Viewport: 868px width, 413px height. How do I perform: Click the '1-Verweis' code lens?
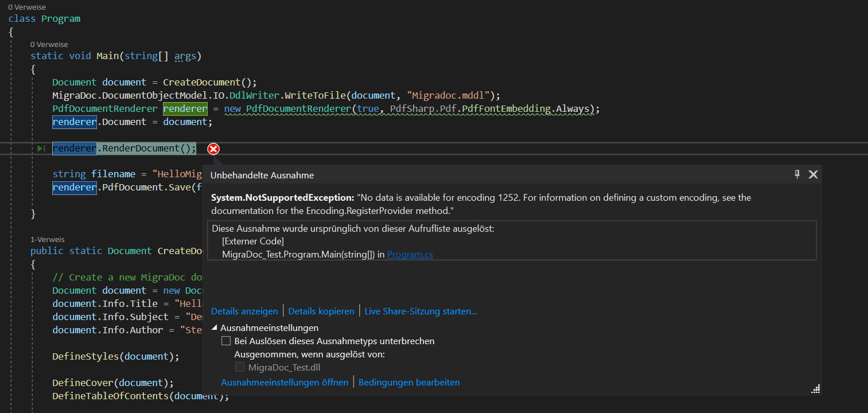click(x=48, y=239)
